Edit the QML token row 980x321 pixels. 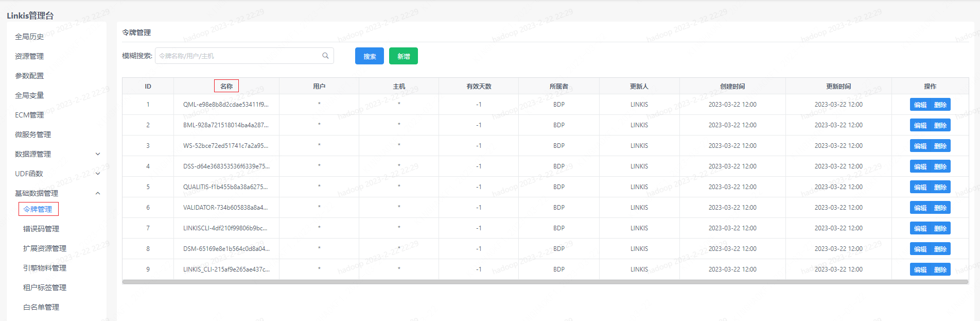pos(920,105)
